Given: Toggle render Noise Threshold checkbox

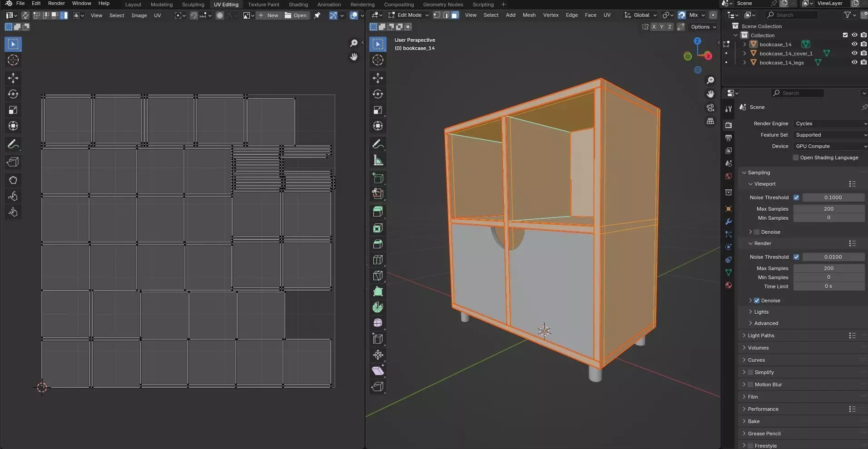Looking at the screenshot, I should (796, 257).
